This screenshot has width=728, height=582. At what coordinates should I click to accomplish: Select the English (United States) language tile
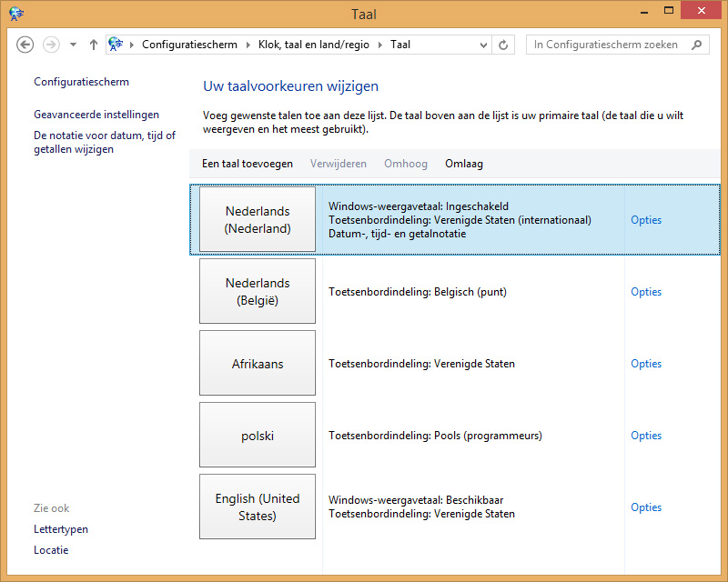tap(258, 507)
